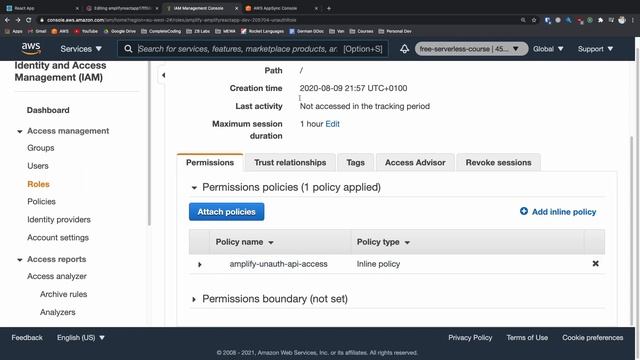The image size is (640, 360).
Task: Collapse the Permissions policies section
Action: (x=194, y=188)
